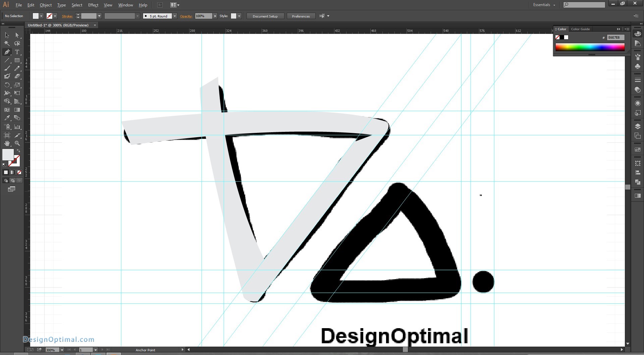Select the Perspective Grid tool

coord(17,101)
